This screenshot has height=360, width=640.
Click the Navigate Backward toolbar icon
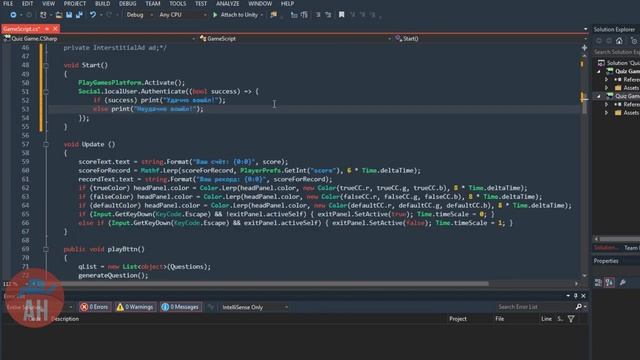tap(13, 15)
